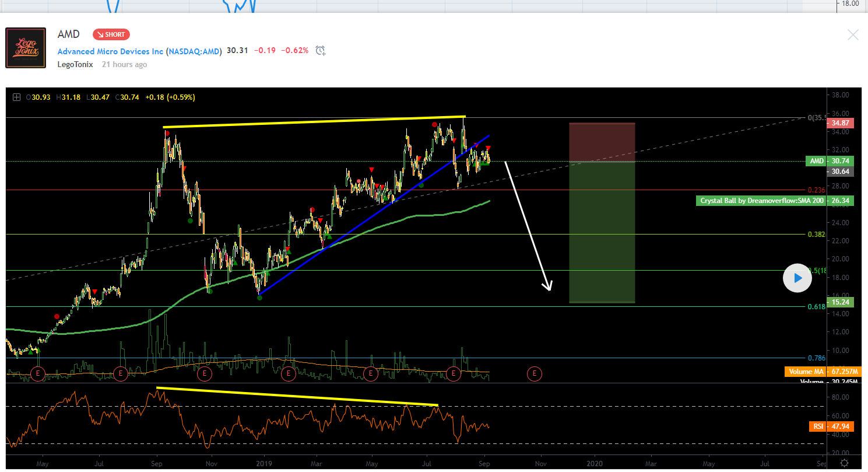Screen dimensions: 868x472
Task: Open the Advanced Micro Devices Inc link
Action: click(110, 51)
